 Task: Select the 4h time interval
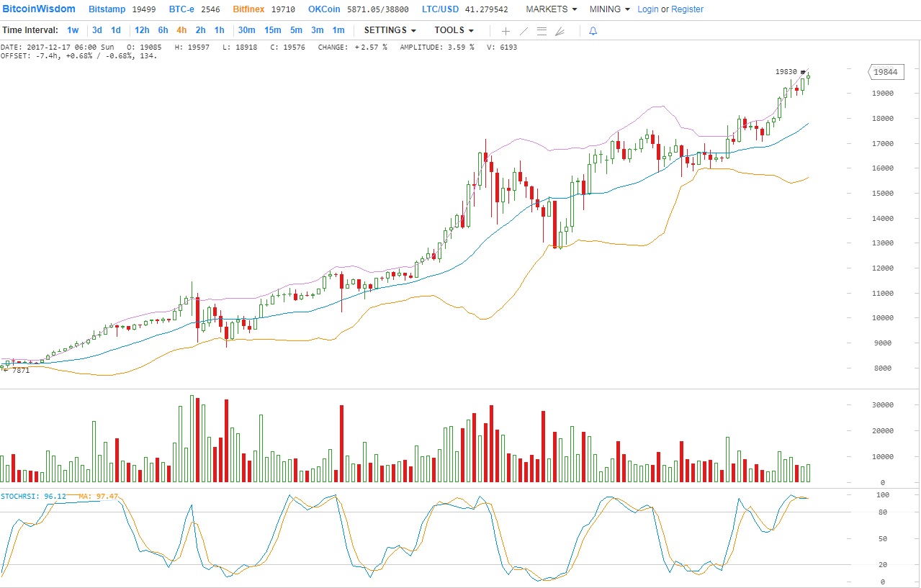[181, 30]
